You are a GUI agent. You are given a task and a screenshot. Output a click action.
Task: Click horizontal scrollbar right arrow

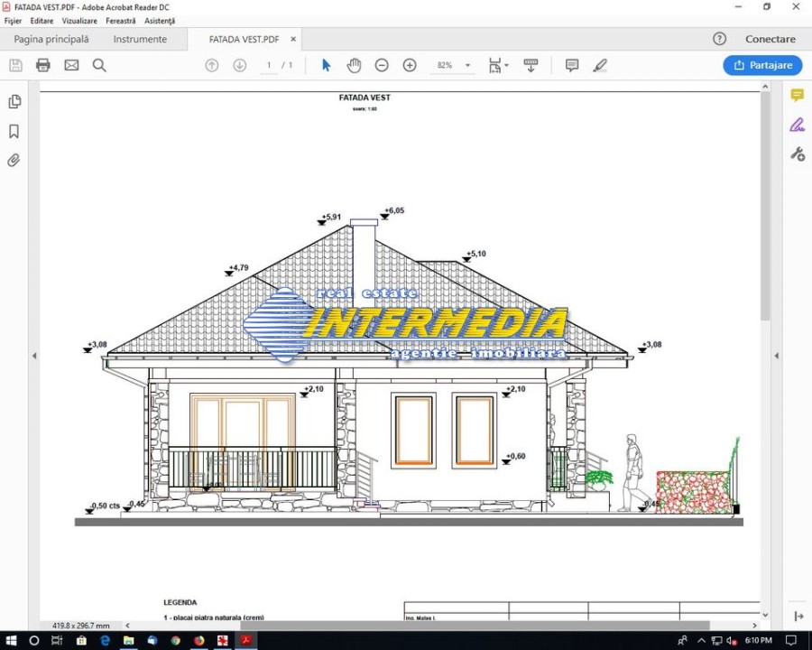(754, 626)
